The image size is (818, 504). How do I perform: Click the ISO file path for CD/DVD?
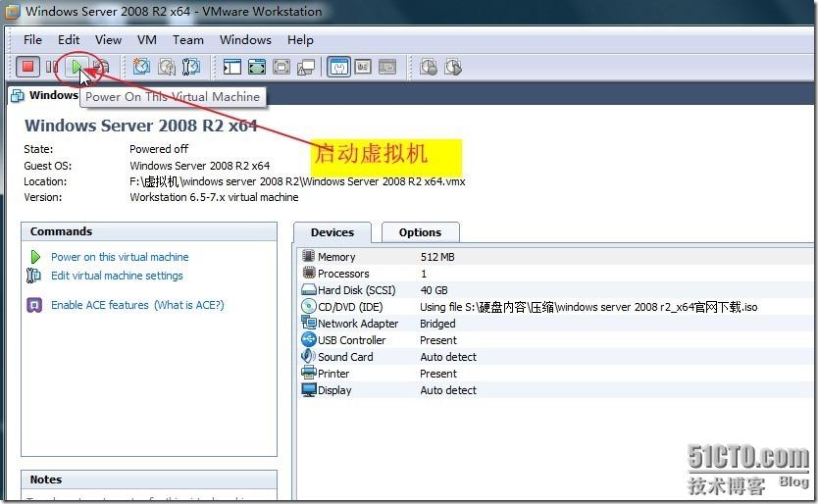coord(588,307)
